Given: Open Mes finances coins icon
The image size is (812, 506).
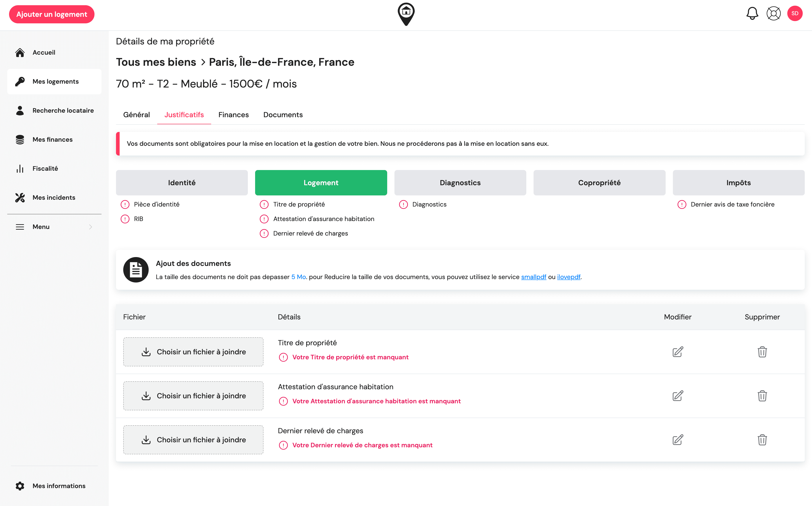Looking at the screenshot, I should pos(20,139).
